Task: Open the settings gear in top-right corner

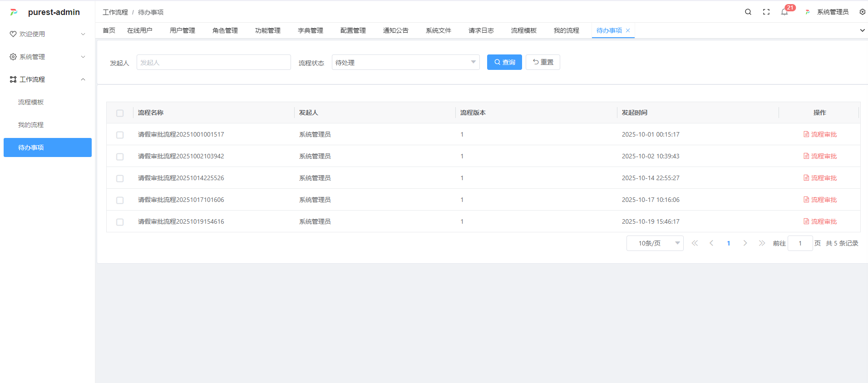Action: (862, 12)
